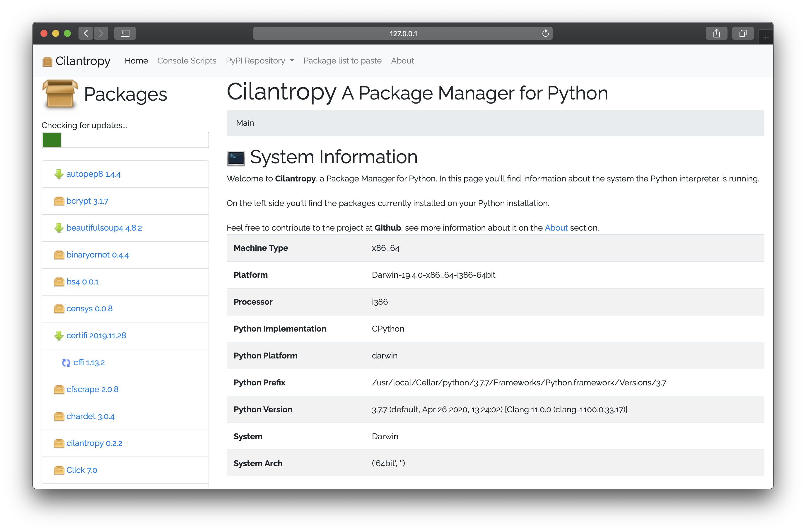
Task: Reload the page with the address bar refresh icon
Action: click(x=545, y=33)
